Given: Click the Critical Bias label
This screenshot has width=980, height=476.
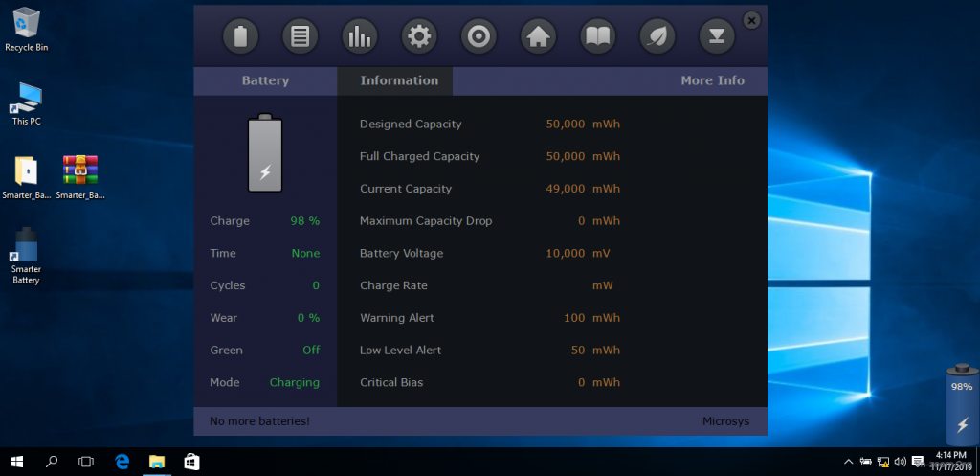Looking at the screenshot, I should coord(391,383).
